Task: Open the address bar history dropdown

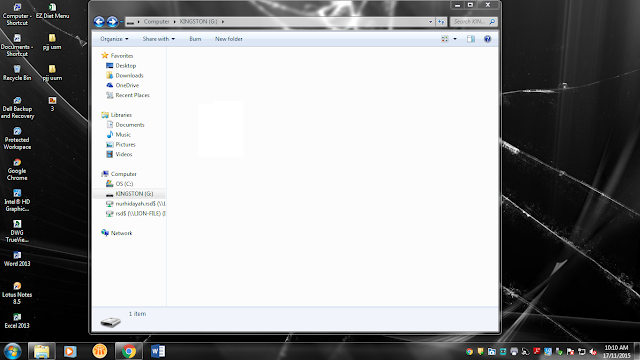Action: (x=430, y=22)
